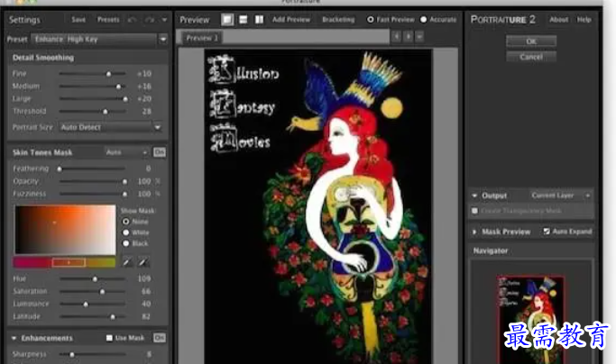Viewport: 616px width, 364px height.
Task: Open the Presets menu
Action: 108,19
